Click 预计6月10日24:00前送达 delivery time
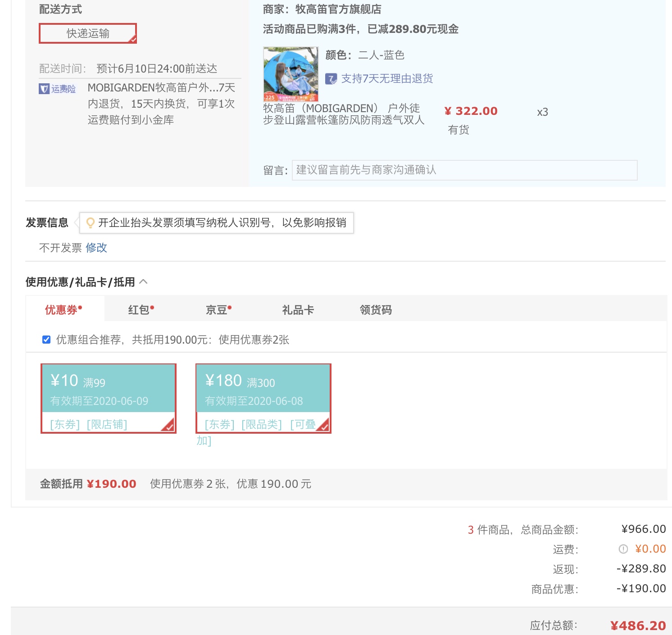Screen dimensions: 672x635 [157, 68]
